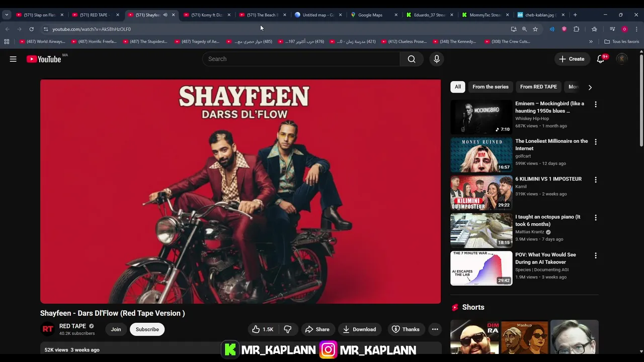This screenshot has width=644, height=362.
Task: Open the Create button menu
Action: click(572, 59)
